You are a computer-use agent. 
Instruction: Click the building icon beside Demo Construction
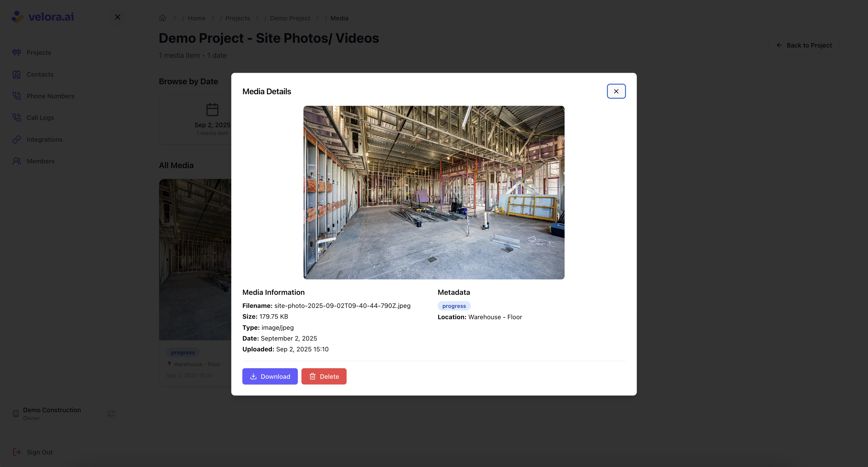tap(16, 413)
